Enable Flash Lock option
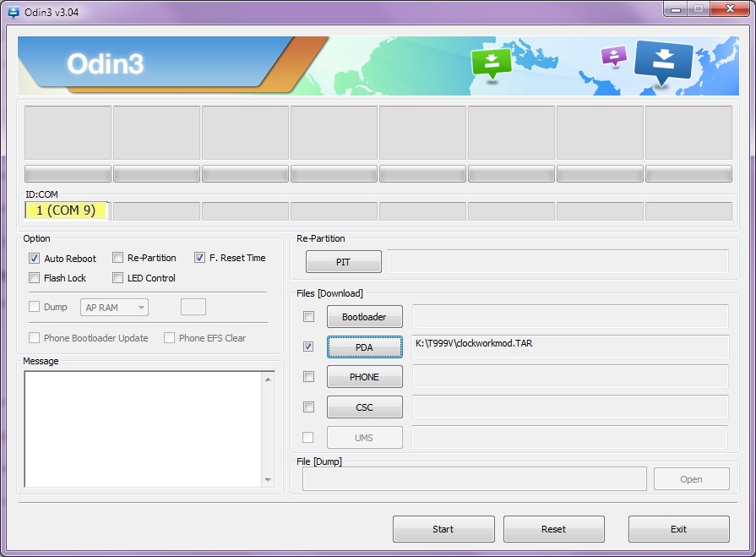Image resolution: width=756 pixels, height=557 pixels. [x=35, y=278]
